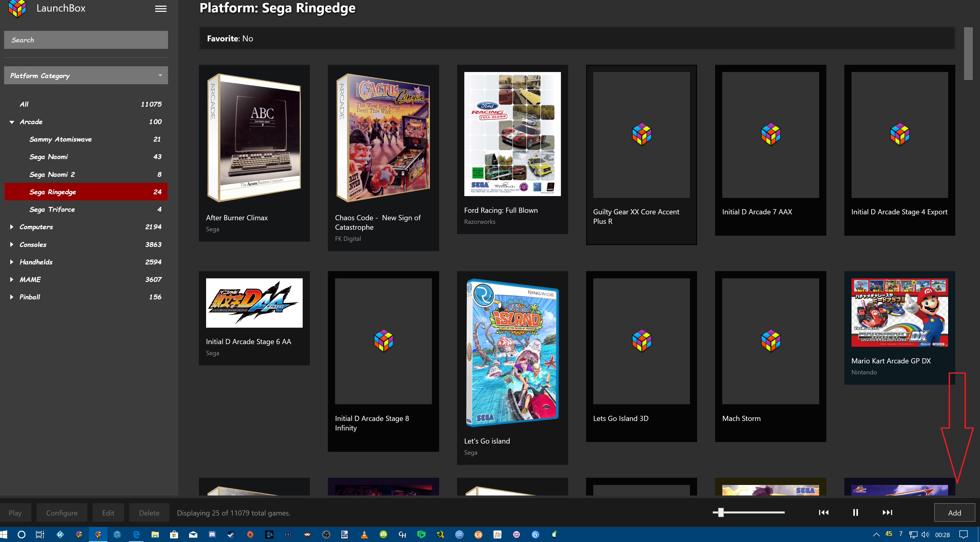This screenshot has height=542, width=980.
Task: Select the Sega Naomi platform
Action: [86, 157]
